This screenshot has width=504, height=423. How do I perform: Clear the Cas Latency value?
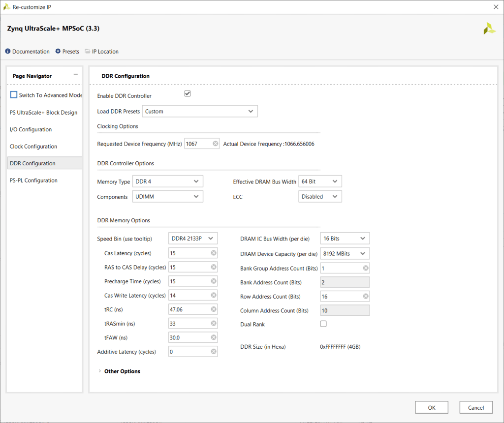tap(214, 253)
